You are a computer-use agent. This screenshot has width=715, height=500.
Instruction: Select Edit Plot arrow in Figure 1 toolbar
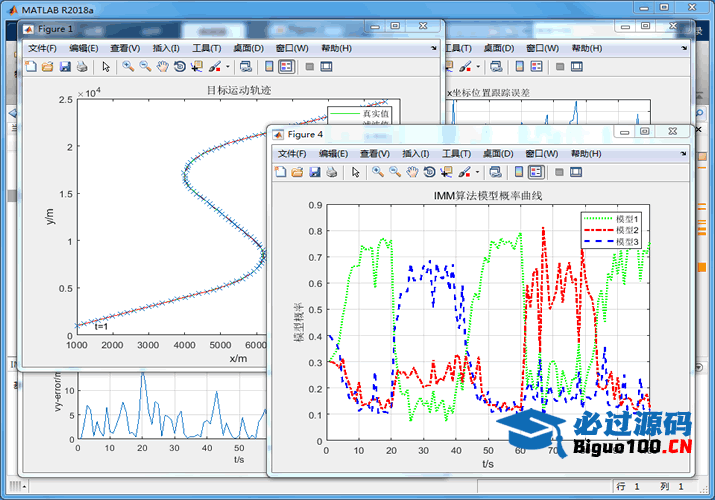[106, 67]
